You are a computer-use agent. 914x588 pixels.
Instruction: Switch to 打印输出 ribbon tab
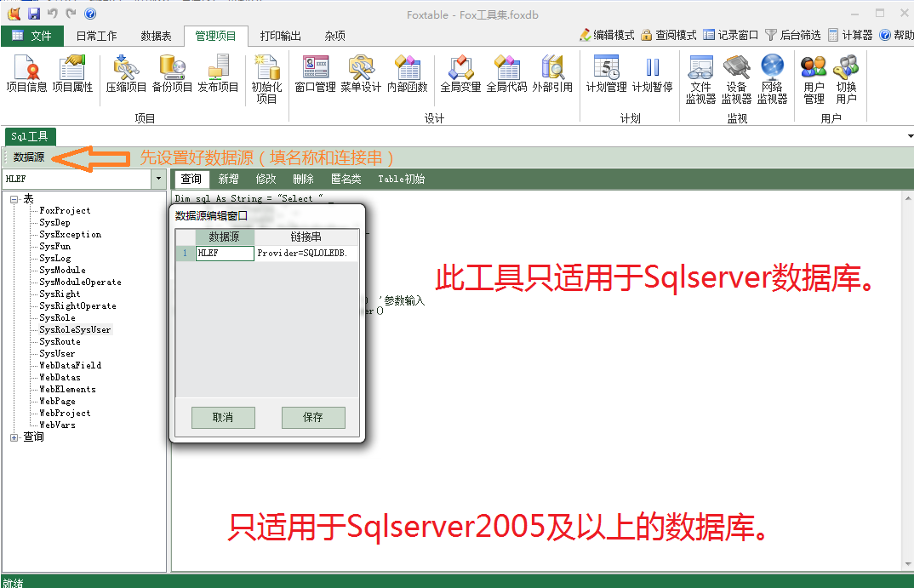[x=280, y=36]
